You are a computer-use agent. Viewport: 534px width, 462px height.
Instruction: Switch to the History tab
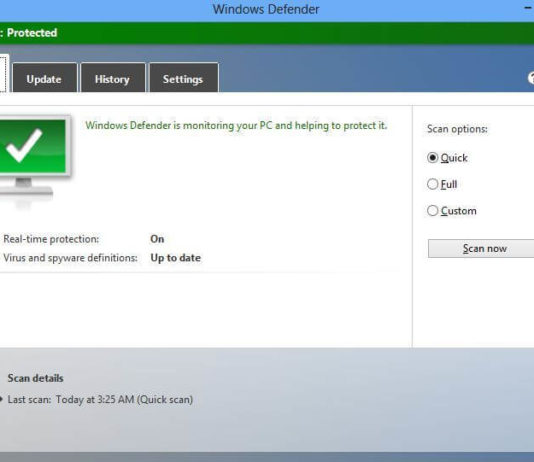click(113, 78)
